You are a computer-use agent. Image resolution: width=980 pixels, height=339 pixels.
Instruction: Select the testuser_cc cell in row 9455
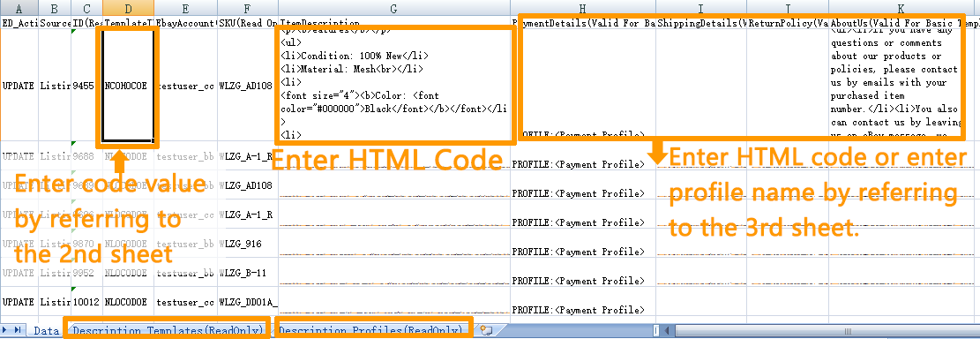tap(185, 85)
